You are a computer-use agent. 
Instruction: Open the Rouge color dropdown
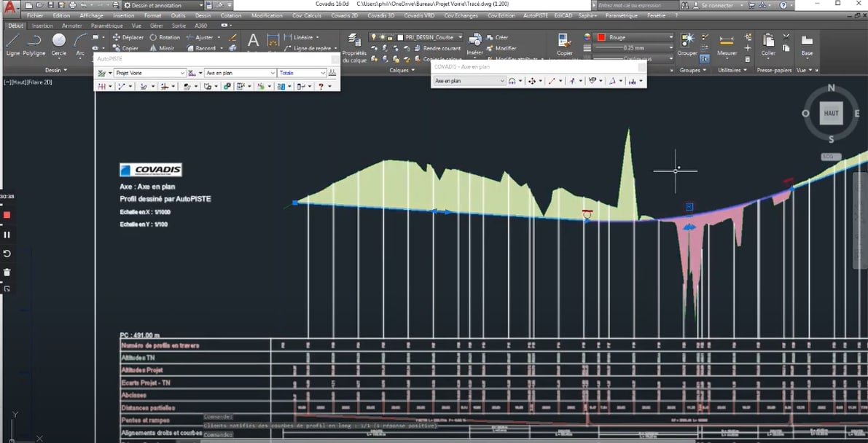pos(634,37)
